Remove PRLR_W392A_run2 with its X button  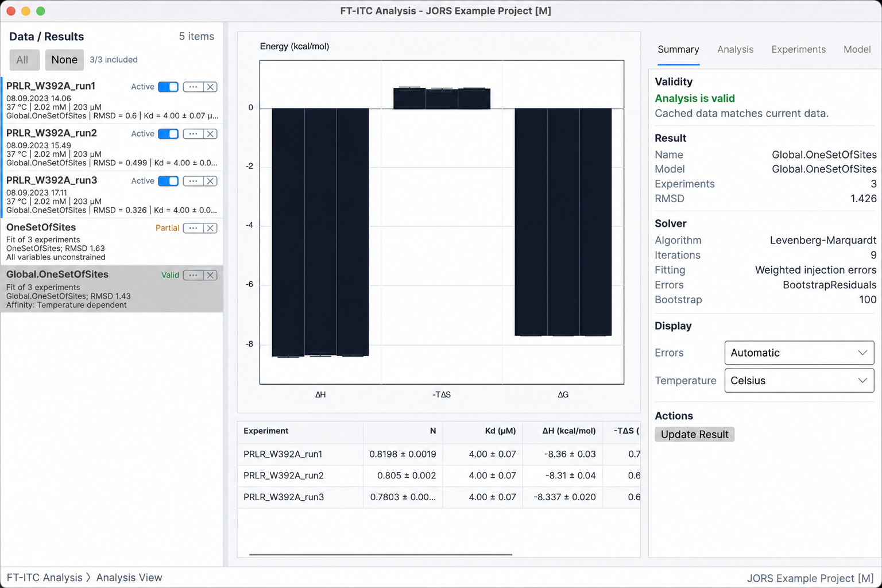[x=211, y=134]
